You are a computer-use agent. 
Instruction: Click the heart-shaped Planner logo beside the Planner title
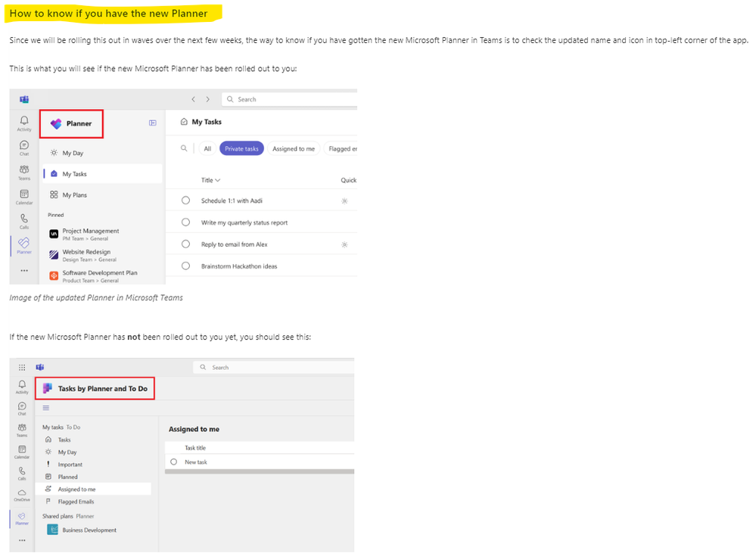(x=56, y=124)
